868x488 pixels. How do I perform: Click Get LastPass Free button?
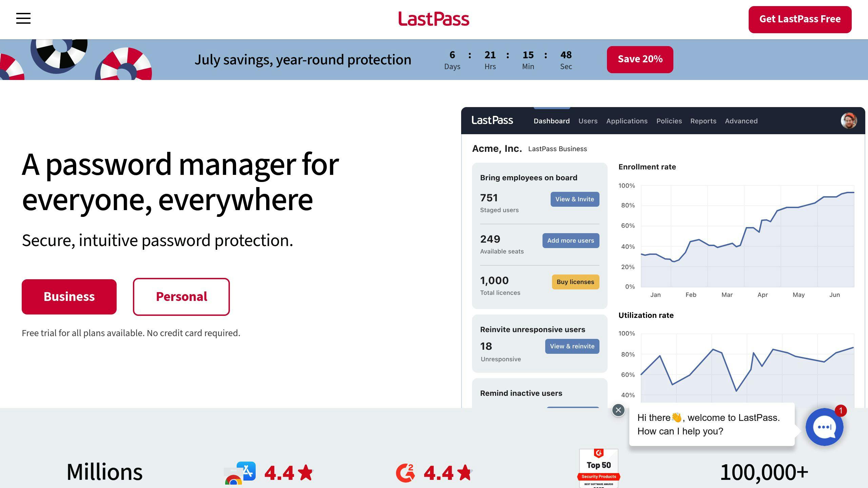coord(800,19)
